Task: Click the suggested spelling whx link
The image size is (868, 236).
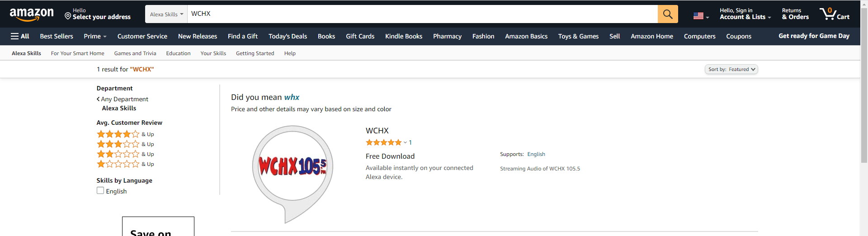Action: point(292,97)
